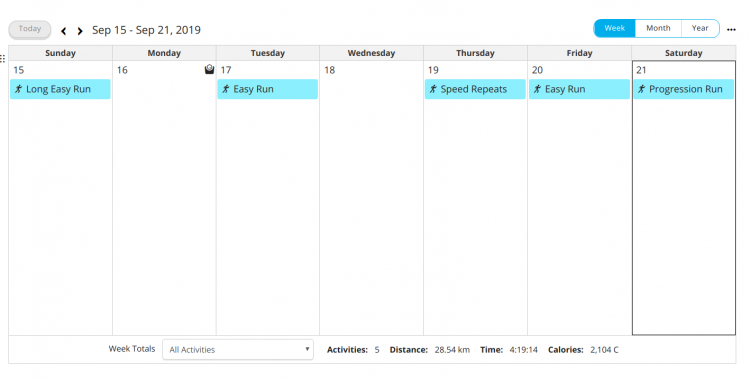Click the weigh-in scale icon on Monday 16
The width and height of the screenshot is (750, 379).
209,70
